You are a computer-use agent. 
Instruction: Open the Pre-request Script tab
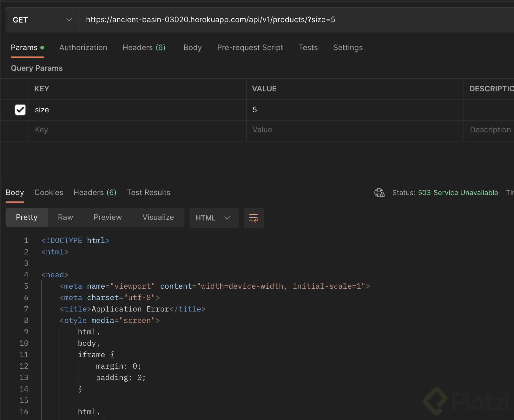pos(250,48)
